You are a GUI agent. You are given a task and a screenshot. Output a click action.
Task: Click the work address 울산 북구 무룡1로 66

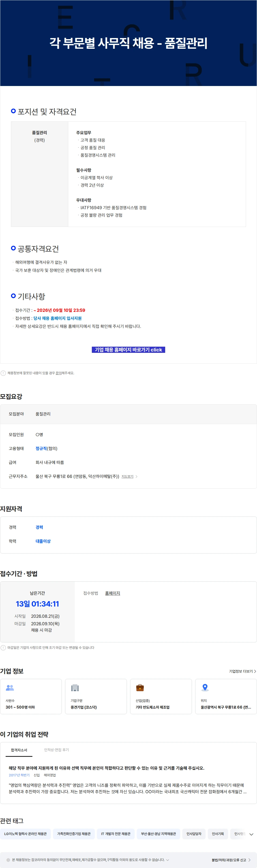[77, 476]
